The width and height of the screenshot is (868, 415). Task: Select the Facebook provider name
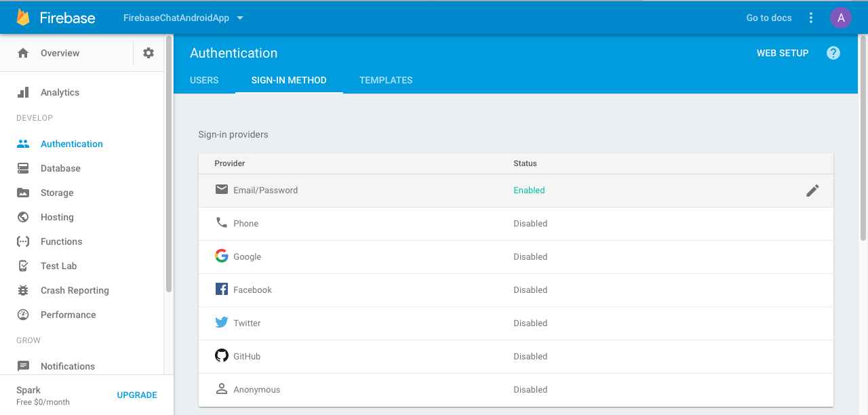click(x=253, y=290)
